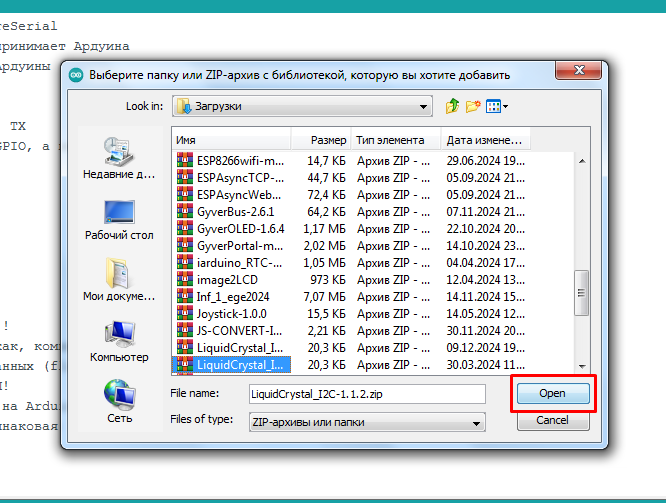Open Мои документы location
This screenshot has height=503, width=666.
pyautogui.click(x=119, y=280)
